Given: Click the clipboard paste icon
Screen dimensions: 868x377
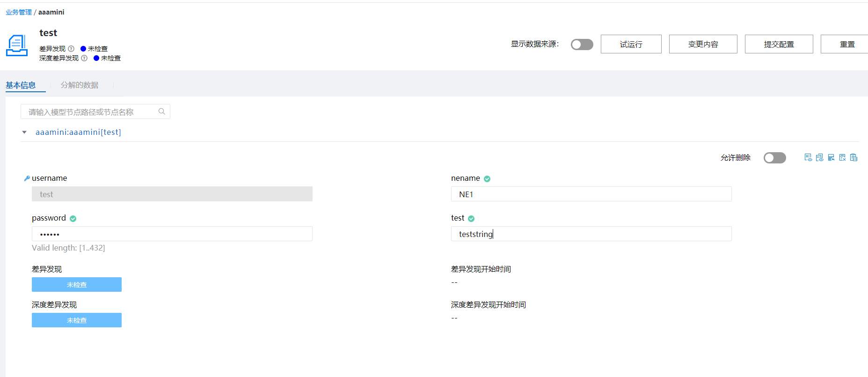Looking at the screenshot, I should pyautogui.click(x=853, y=157).
